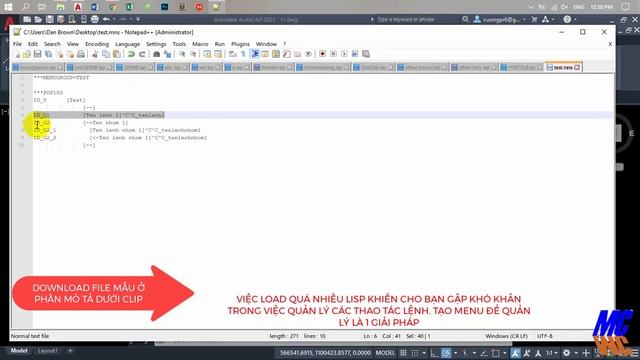
Task: Click the Paste icon in Notepad++ toolbar
Action: 117,54
